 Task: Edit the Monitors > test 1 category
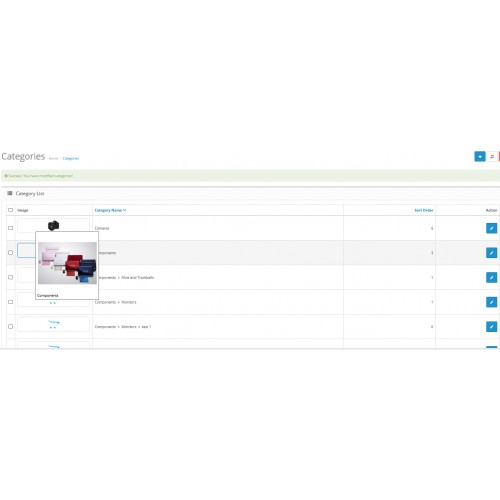coord(491,327)
